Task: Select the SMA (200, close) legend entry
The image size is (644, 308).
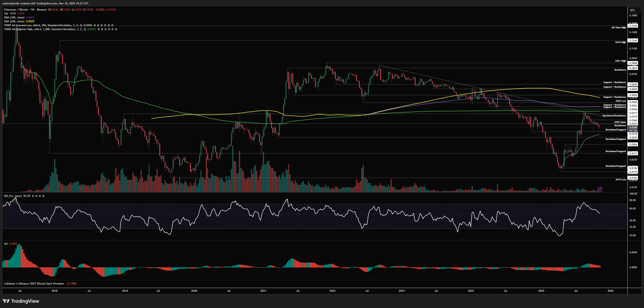Action: pyautogui.click(x=14, y=21)
